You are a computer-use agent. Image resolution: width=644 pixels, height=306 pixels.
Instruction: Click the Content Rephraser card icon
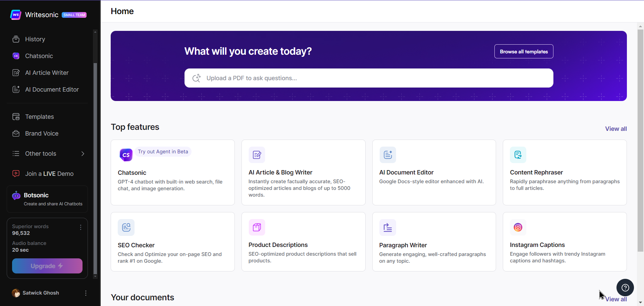coord(518,155)
